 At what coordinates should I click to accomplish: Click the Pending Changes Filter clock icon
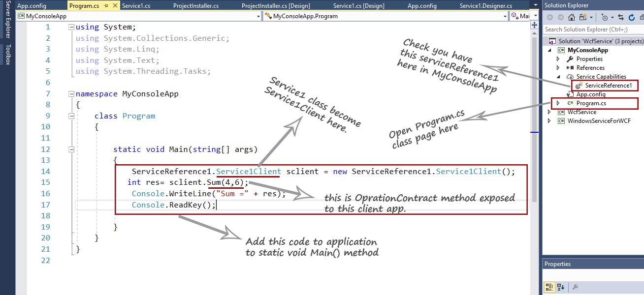[605, 17]
